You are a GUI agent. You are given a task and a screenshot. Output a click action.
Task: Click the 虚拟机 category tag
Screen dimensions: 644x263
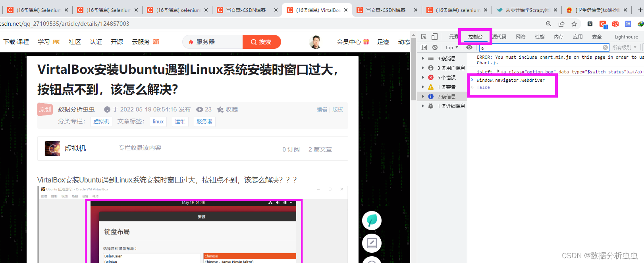point(101,121)
